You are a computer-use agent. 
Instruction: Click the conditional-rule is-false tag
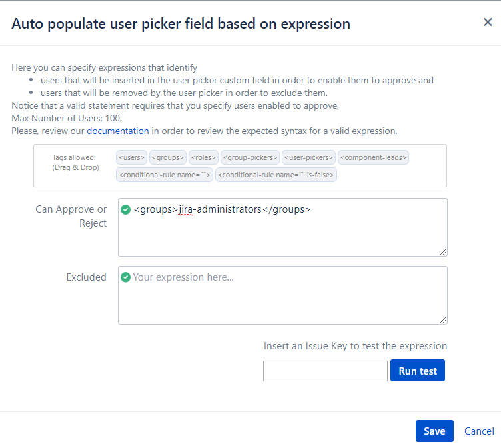click(x=276, y=175)
